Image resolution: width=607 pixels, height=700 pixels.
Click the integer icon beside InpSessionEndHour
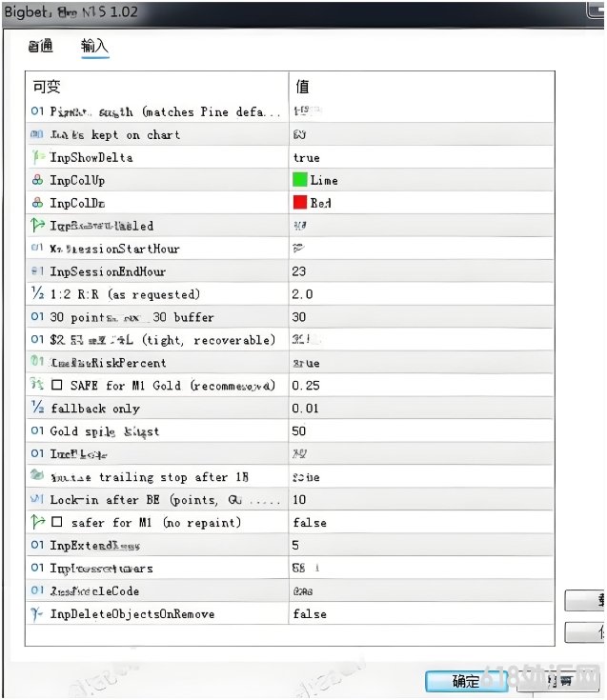click(x=37, y=271)
